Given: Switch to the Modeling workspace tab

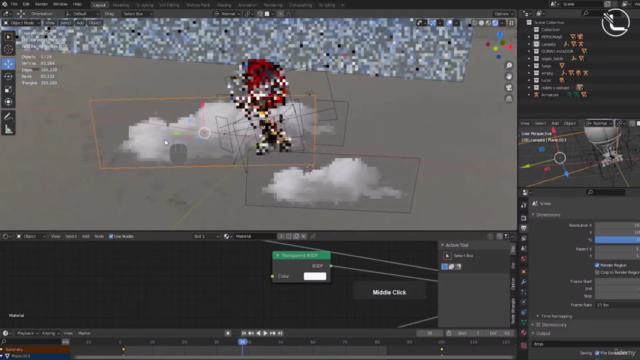Looking at the screenshot, I should coord(121,5).
